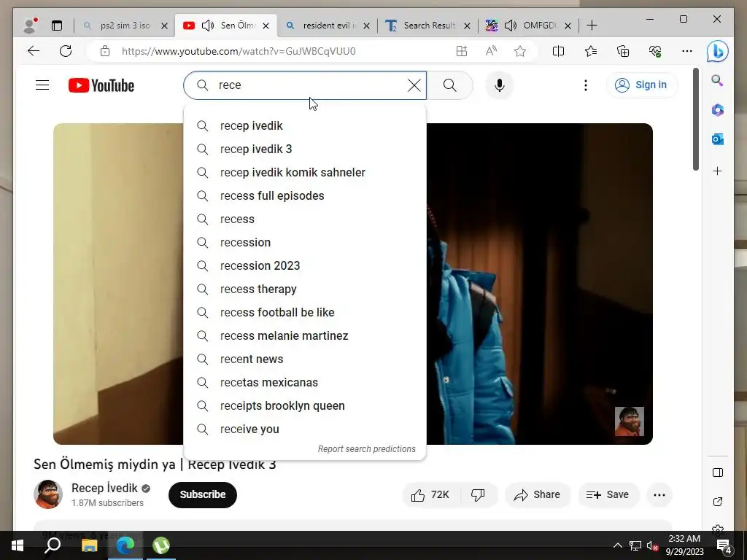Save the video to a playlist
Image resolution: width=747 pixels, height=560 pixels.
[x=608, y=495]
